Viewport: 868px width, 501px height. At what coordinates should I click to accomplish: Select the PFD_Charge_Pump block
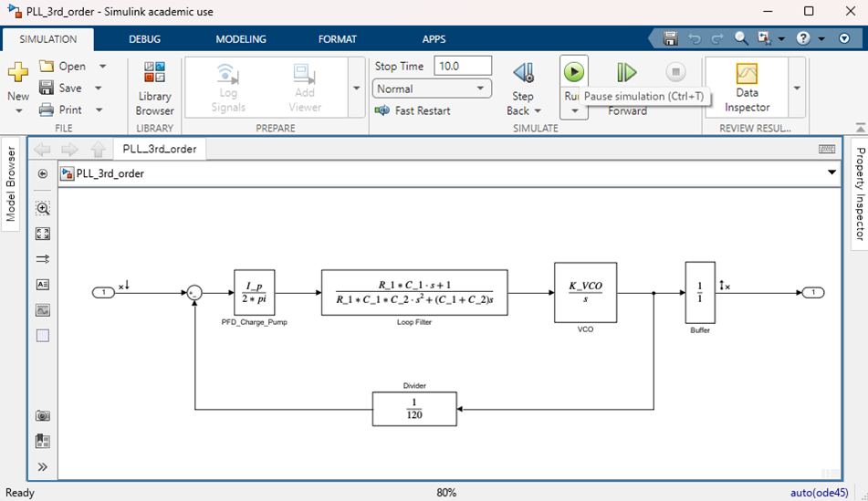pyautogui.click(x=254, y=292)
